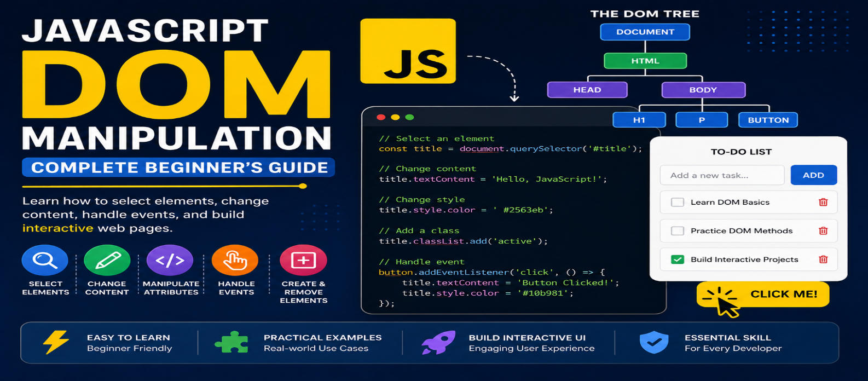
Task: Click the CHANGE CONTENT label
Action: pyautogui.click(x=107, y=288)
